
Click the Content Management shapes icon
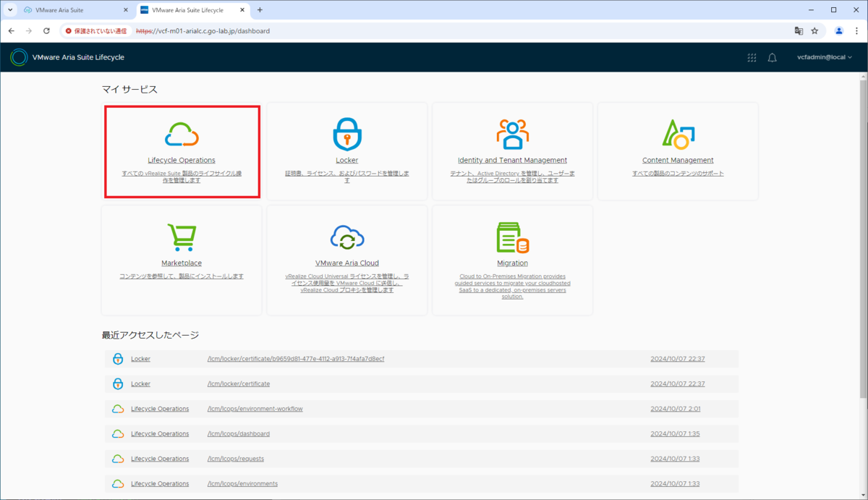point(678,134)
